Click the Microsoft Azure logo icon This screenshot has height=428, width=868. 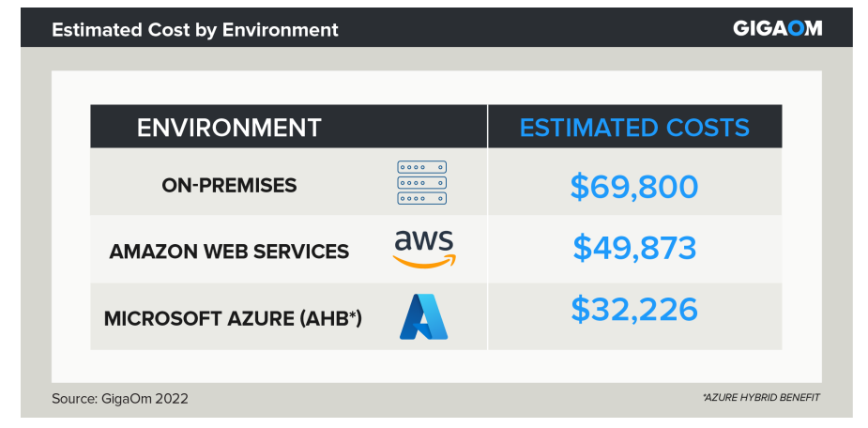[423, 316]
